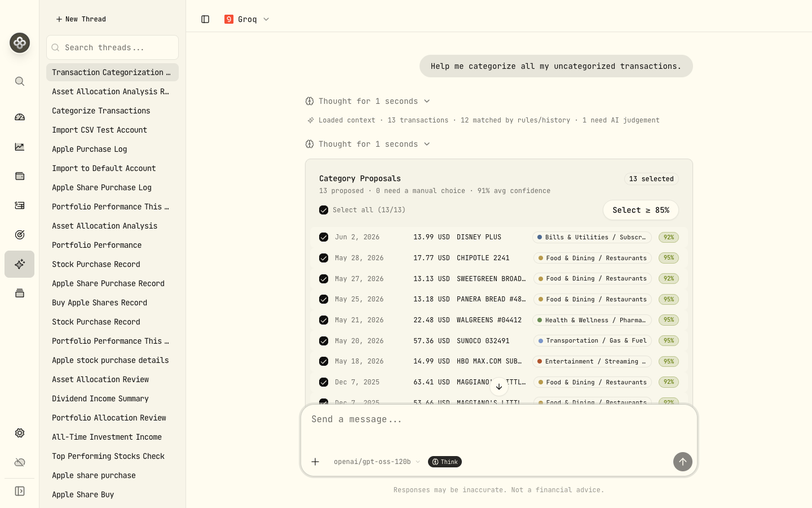Change category for DISNEY PLUS row

tap(592, 237)
